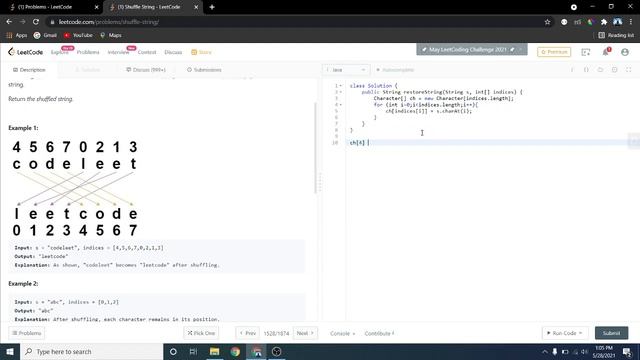Viewport: 640px width, 360px height.
Task: Open the Apps bookmark
Action: click(17, 36)
